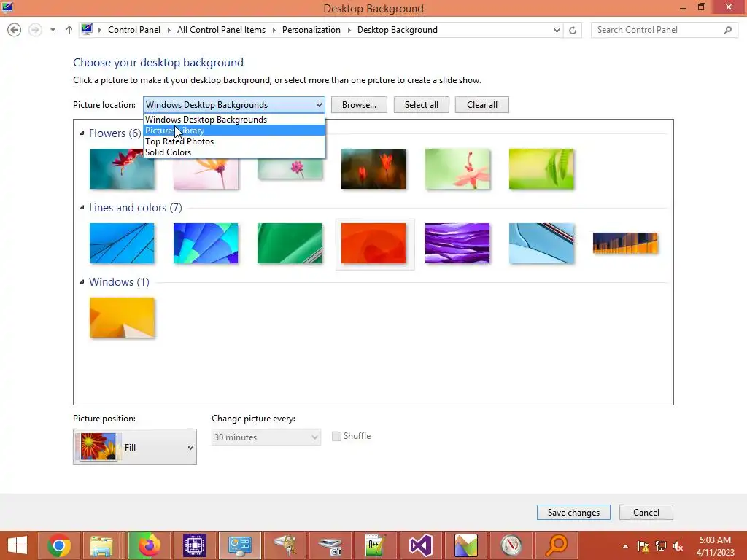Click Control Panel breadcrumb
747x560 pixels.
click(134, 29)
